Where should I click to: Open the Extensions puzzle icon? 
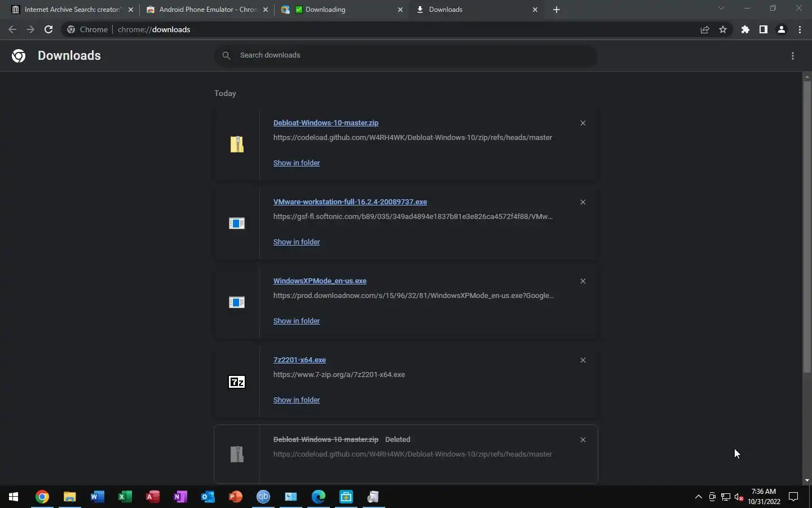pos(745,29)
